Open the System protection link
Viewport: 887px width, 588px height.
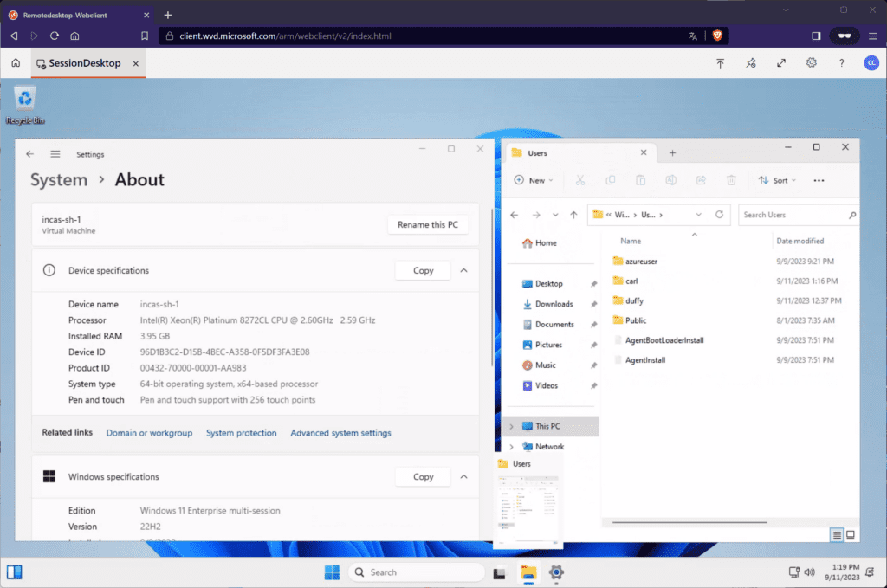coord(241,433)
